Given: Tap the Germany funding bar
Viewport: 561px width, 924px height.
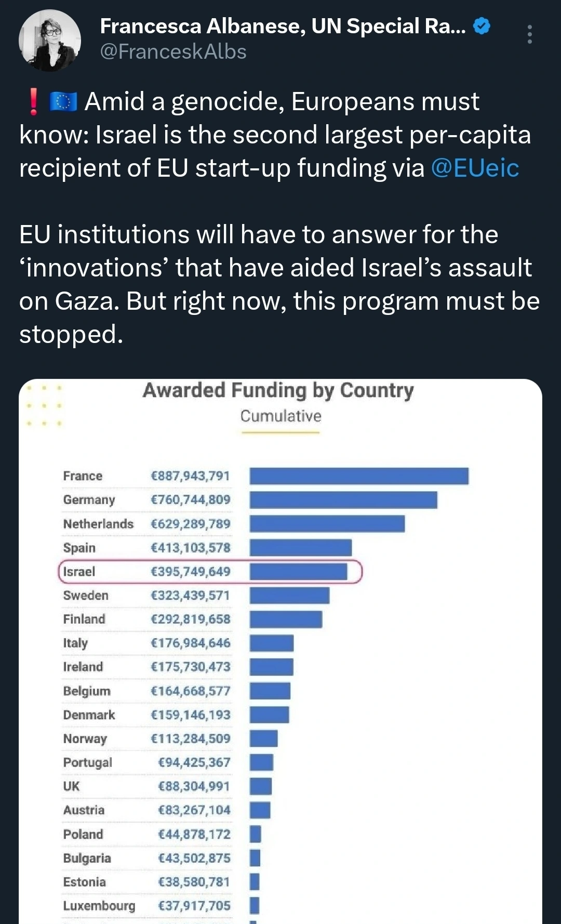Looking at the screenshot, I should tap(343, 500).
